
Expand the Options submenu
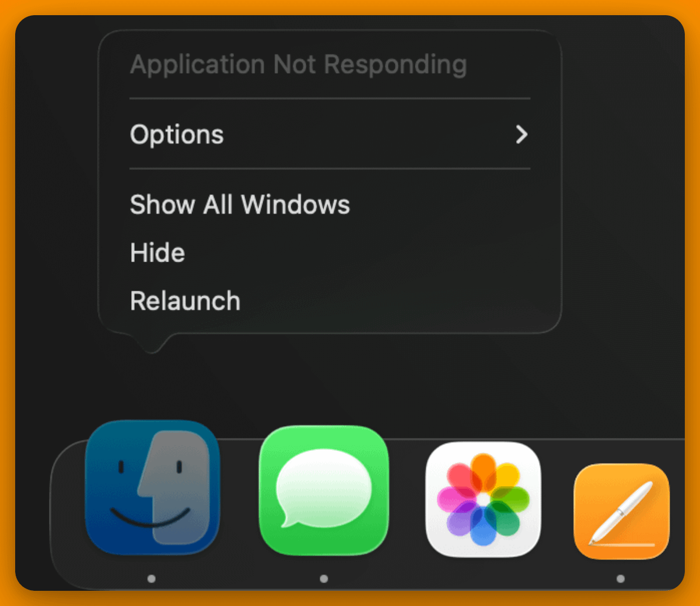click(330, 134)
